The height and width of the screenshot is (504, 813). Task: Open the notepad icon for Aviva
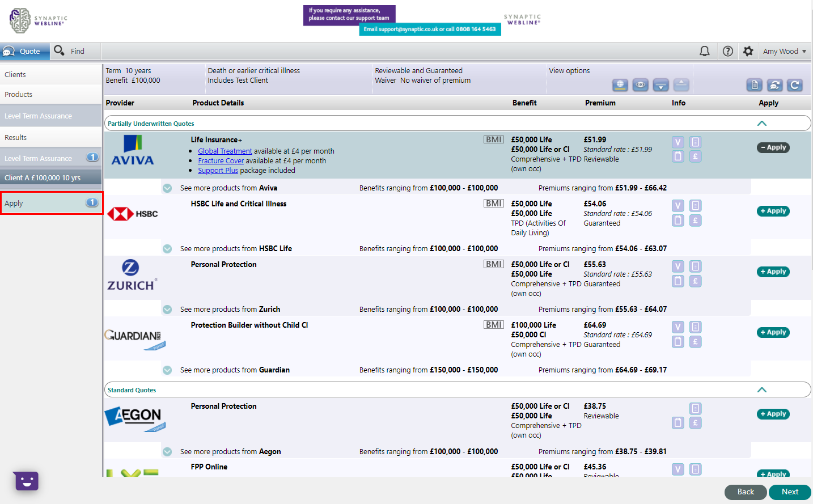tap(678, 156)
